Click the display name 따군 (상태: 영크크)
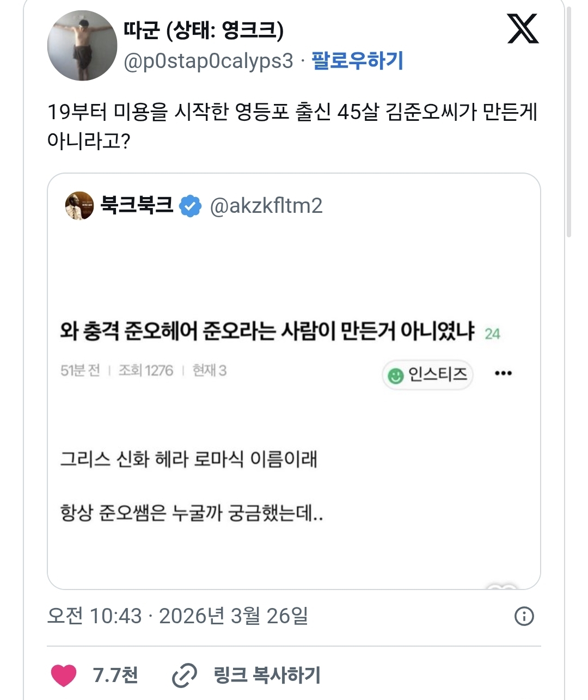The image size is (588, 700). [203, 30]
